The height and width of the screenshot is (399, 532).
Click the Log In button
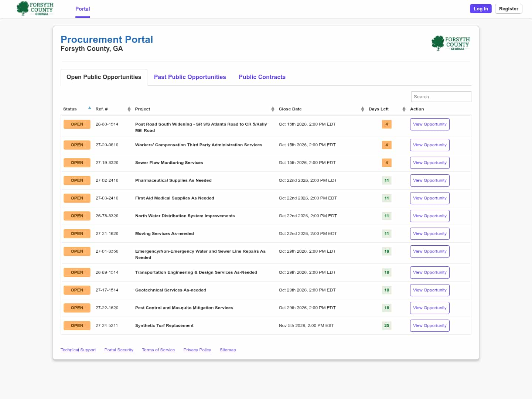point(481,9)
